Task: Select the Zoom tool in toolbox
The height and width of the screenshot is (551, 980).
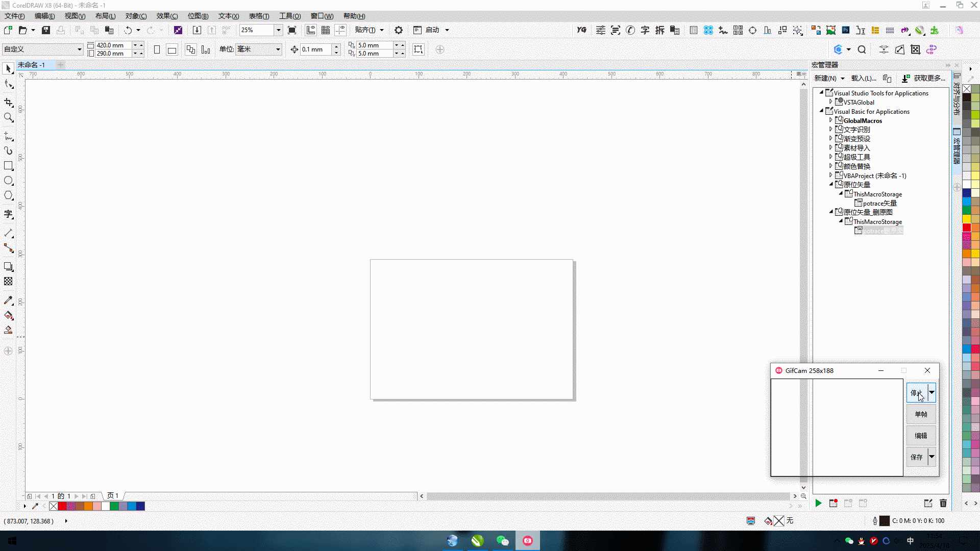Action: pyautogui.click(x=8, y=118)
